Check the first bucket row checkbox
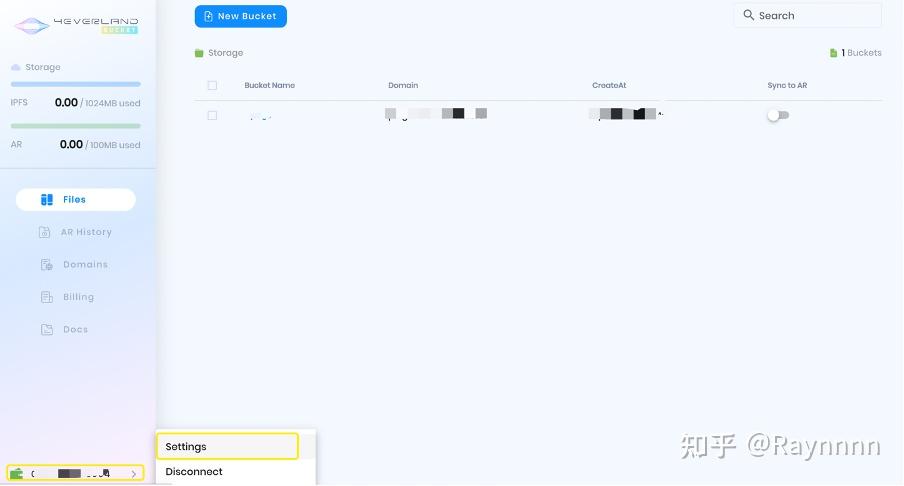The width and height of the screenshot is (904, 486). [x=212, y=115]
